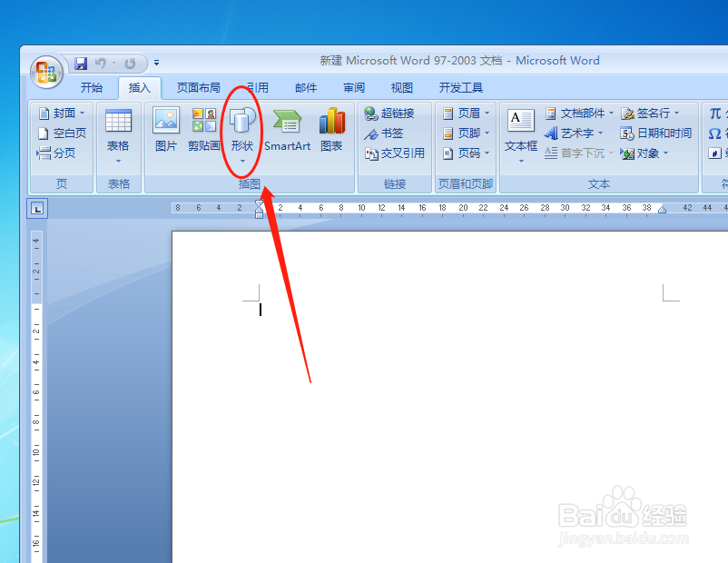Screen dimensions: 728x563
Task: Add a bookmark with 书签
Action: (383, 133)
